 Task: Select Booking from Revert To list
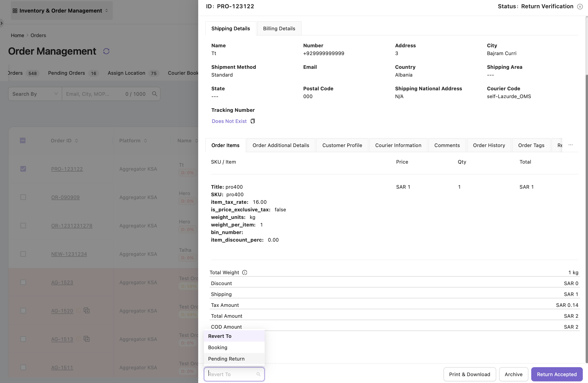coord(234,348)
